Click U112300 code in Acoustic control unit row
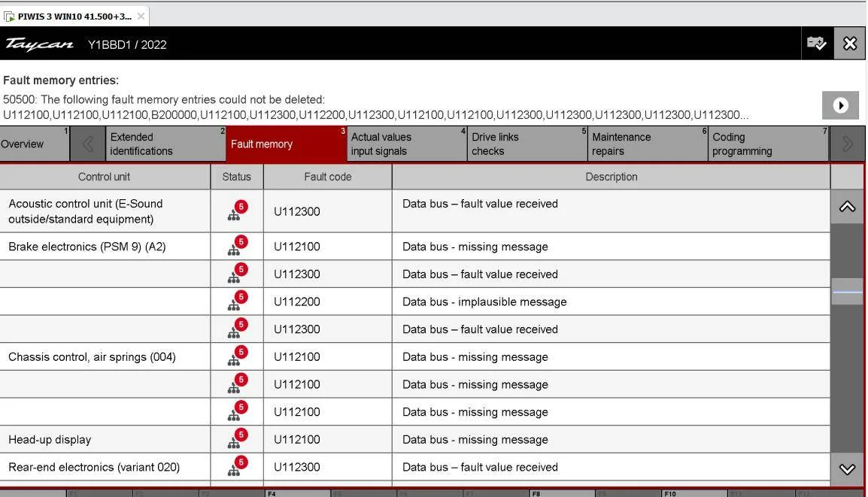The image size is (868, 497). pyautogui.click(x=296, y=211)
